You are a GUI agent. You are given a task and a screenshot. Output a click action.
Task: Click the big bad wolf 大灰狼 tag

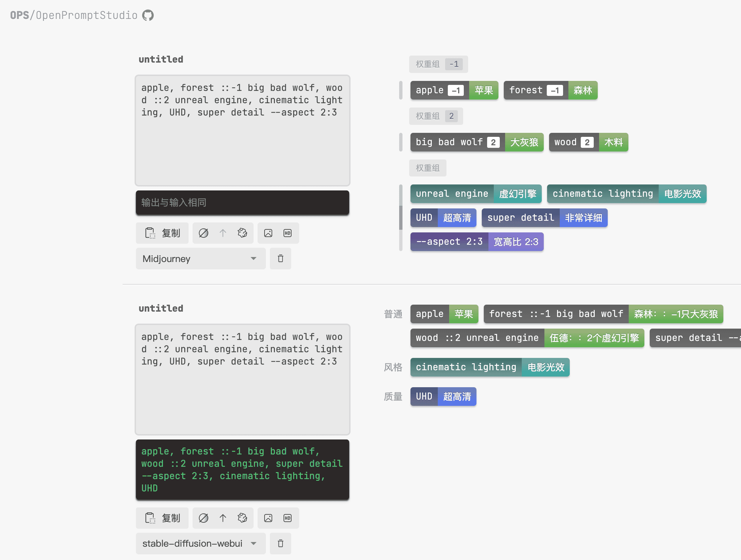tap(477, 142)
